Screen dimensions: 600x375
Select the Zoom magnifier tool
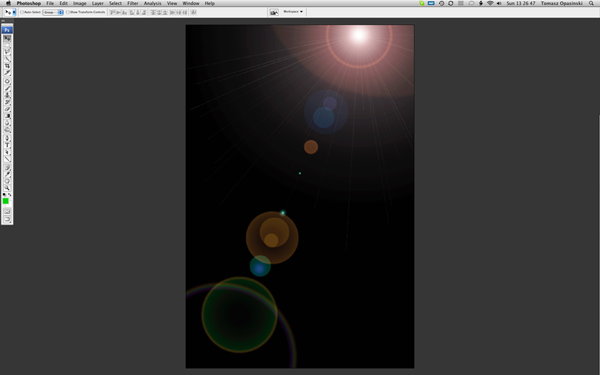coord(7,188)
